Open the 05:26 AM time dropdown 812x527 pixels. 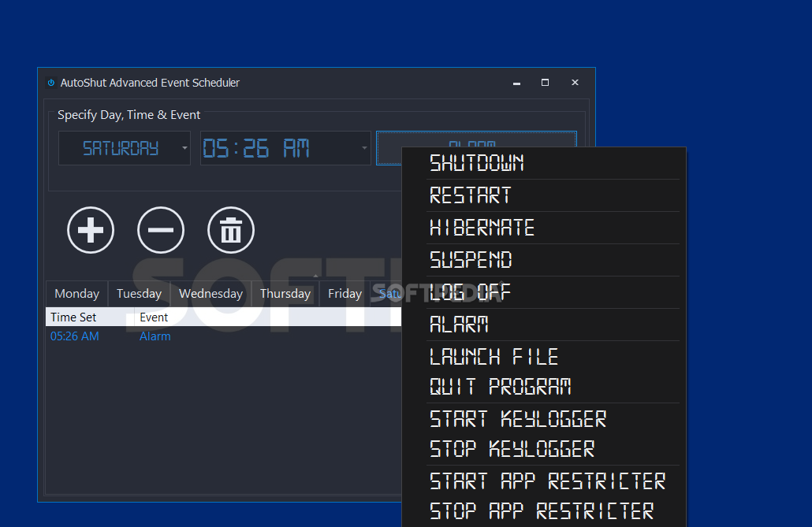(285, 148)
